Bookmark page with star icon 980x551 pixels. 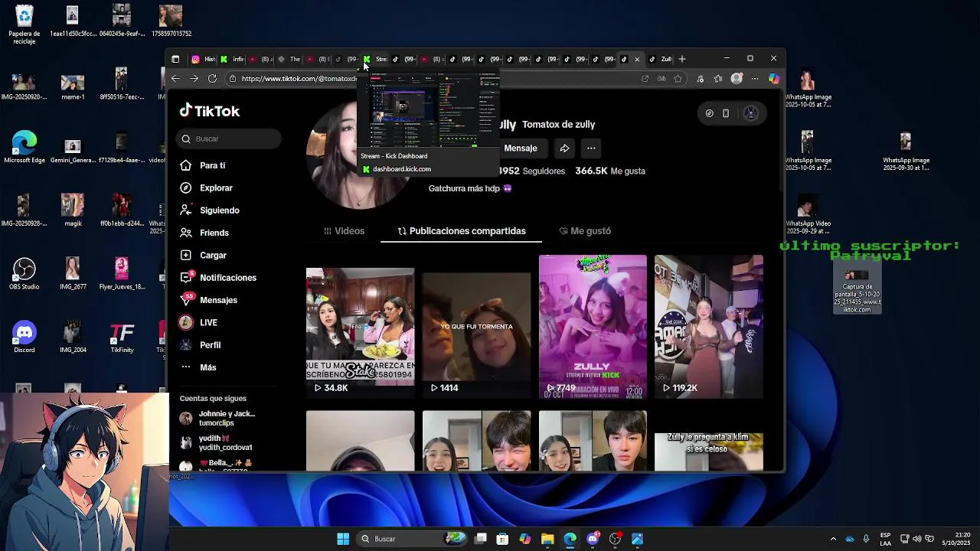coord(678,79)
